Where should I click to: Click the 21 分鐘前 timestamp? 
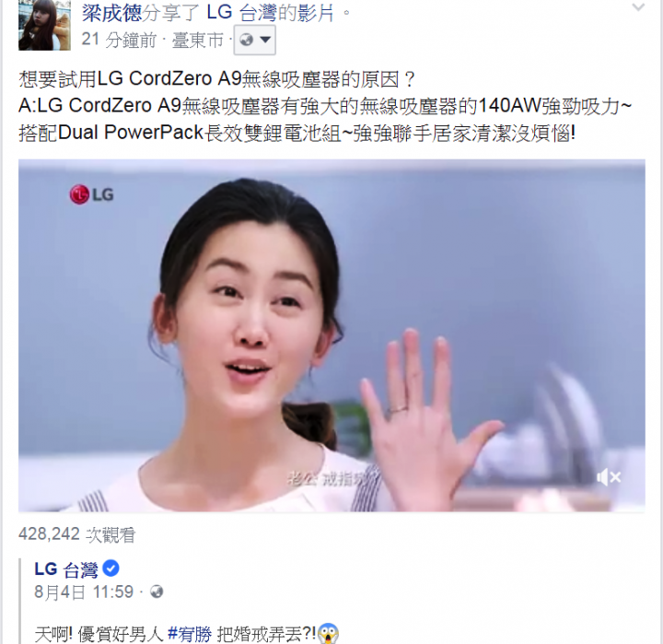119,40
